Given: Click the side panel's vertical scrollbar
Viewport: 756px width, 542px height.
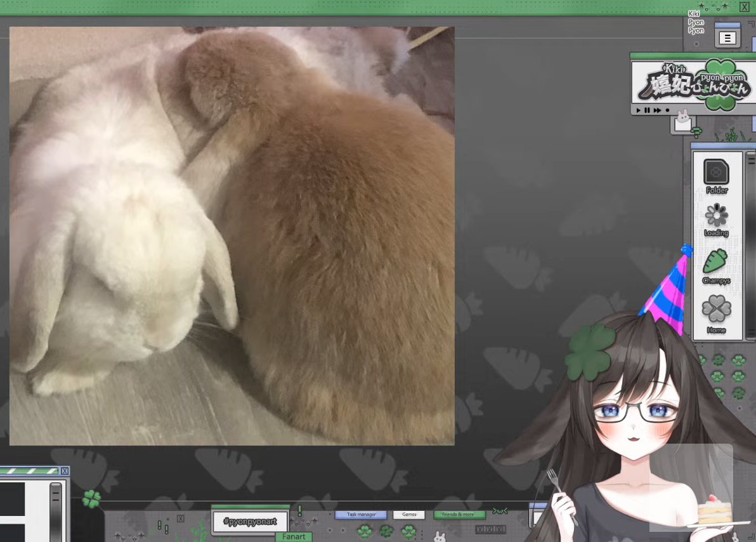Looking at the screenshot, I should [x=751, y=245].
